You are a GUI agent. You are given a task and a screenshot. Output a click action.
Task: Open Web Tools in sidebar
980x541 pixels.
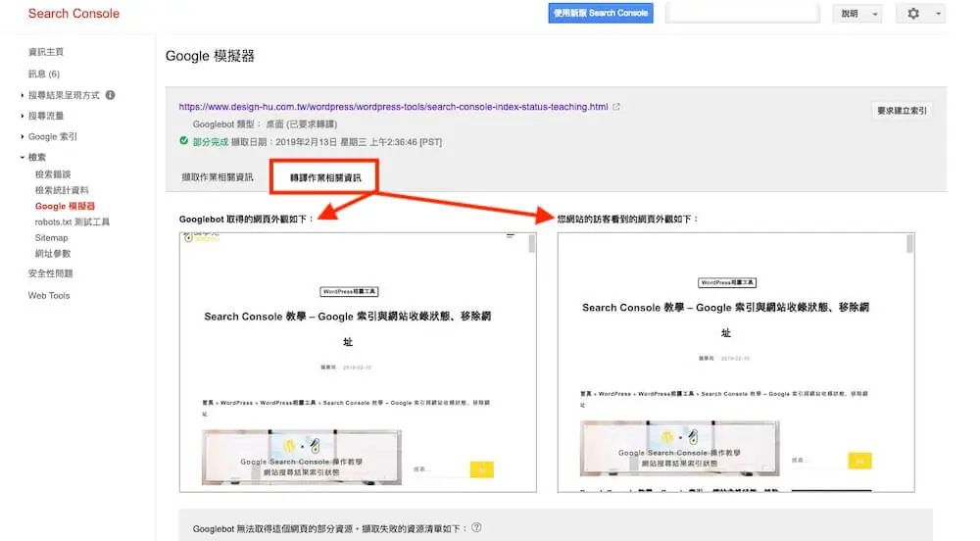pos(49,295)
